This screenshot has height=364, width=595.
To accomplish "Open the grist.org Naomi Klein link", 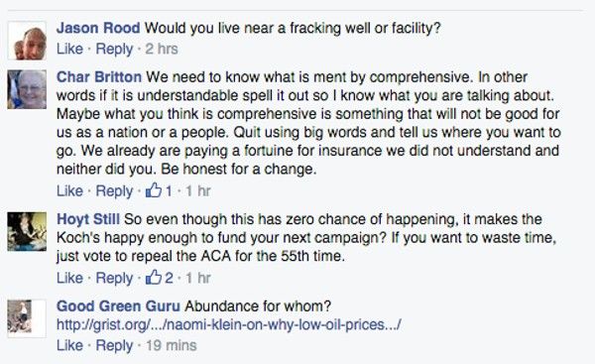I will (229, 325).
